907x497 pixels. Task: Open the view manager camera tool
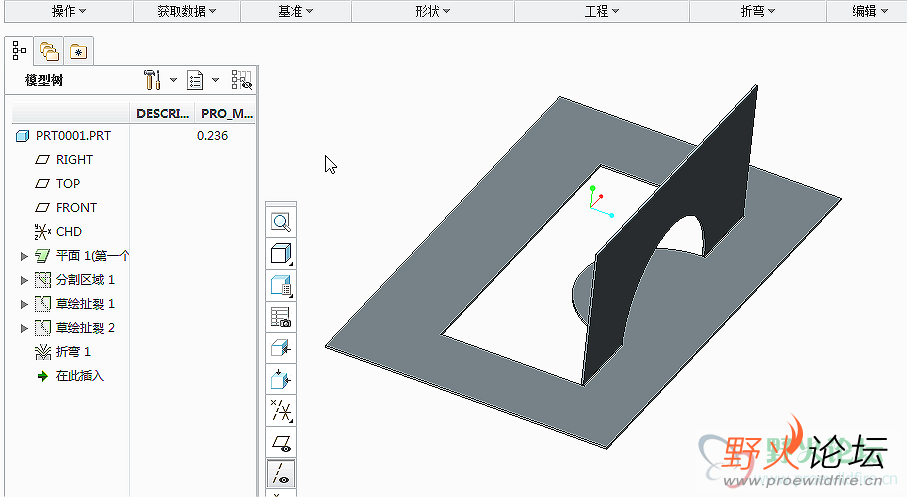coord(281,317)
